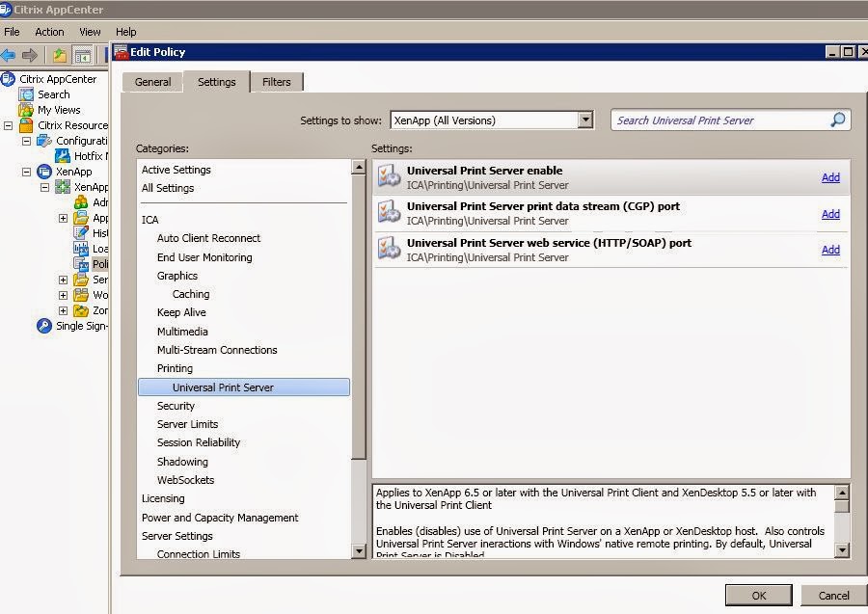This screenshot has width=868, height=614.
Task: Click the Universal Print Server enable setting icon
Action: pos(390,176)
